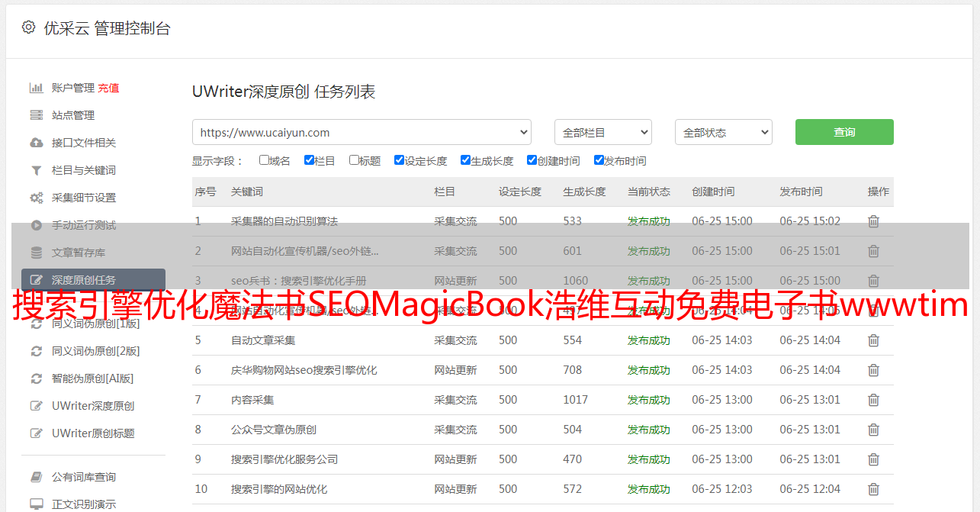Open 账户管理 in the sidebar
980x512 pixels.
pyautogui.click(x=73, y=88)
